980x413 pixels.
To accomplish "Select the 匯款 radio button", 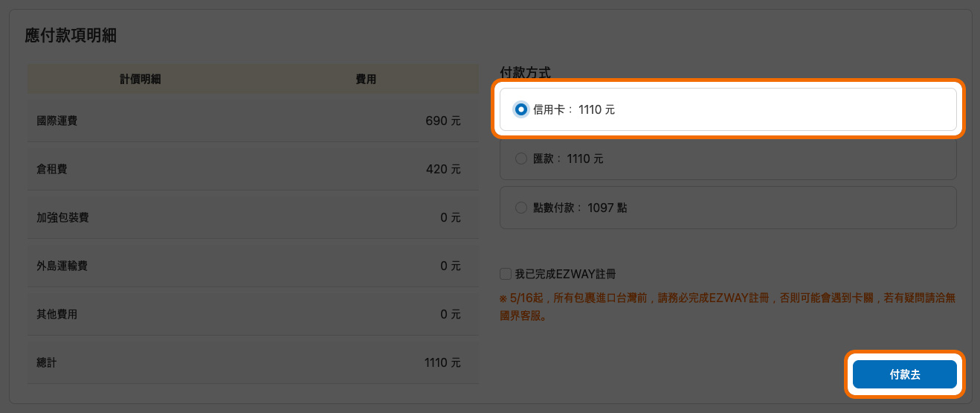I will 520,159.
